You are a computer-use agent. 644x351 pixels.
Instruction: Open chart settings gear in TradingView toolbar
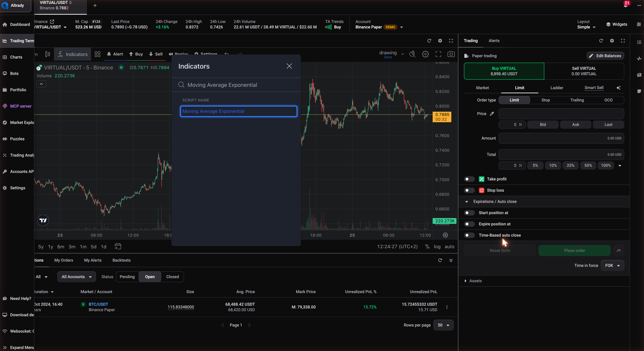(x=425, y=54)
